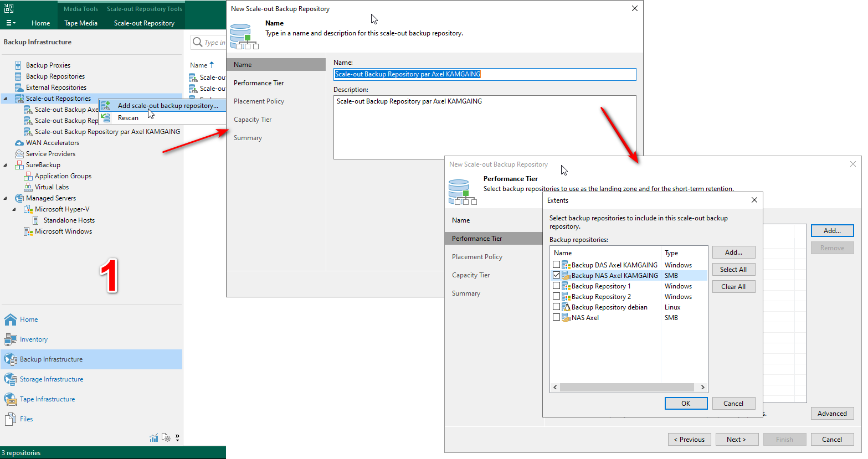Click the scroll-right arrow in Extents list
The width and height of the screenshot is (868, 459).
pos(702,388)
